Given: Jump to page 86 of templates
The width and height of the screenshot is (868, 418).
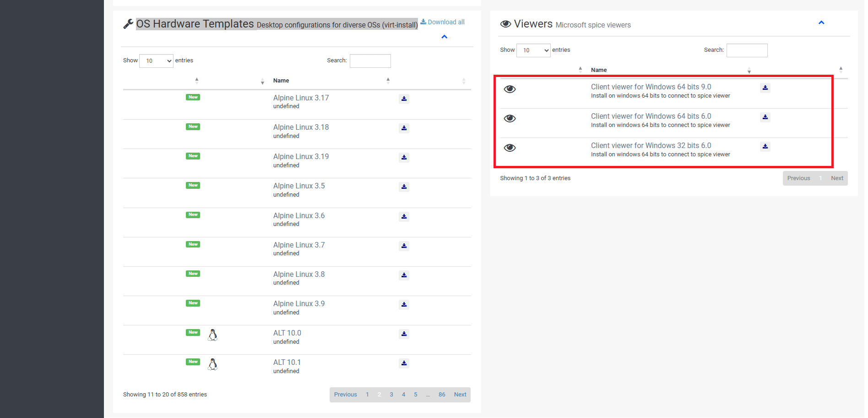Looking at the screenshot, I should click(442, 395).
